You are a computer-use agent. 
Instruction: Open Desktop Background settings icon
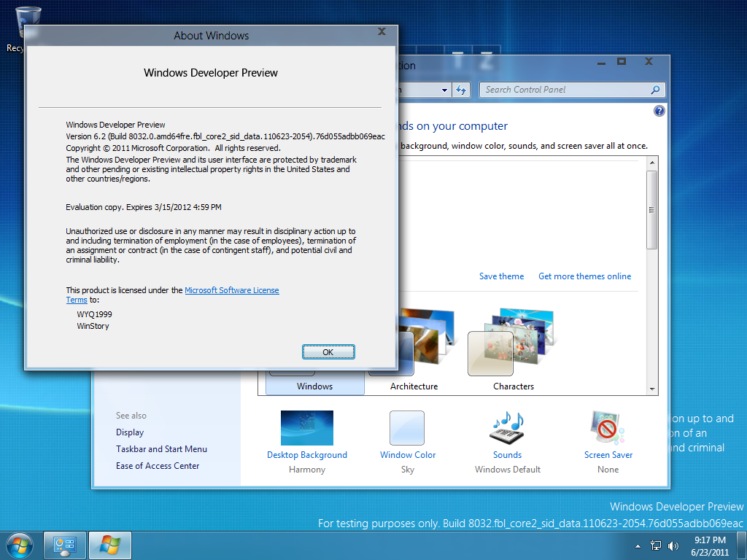pos(307,427)
